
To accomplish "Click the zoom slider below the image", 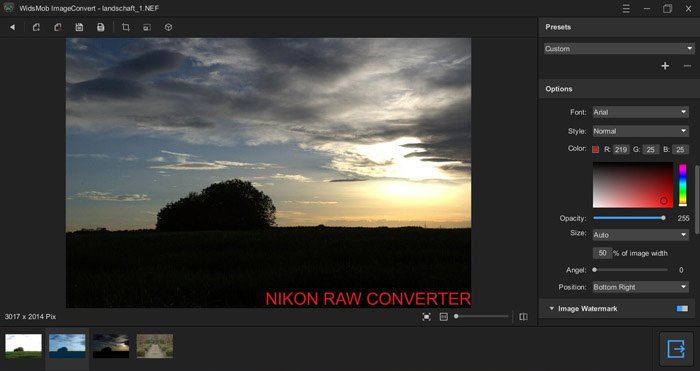I will click(481, 317).
